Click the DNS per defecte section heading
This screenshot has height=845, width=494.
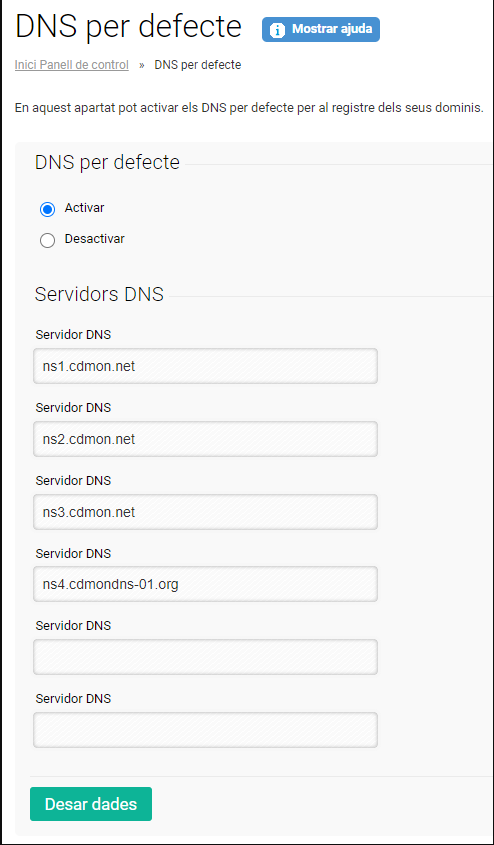107,162
